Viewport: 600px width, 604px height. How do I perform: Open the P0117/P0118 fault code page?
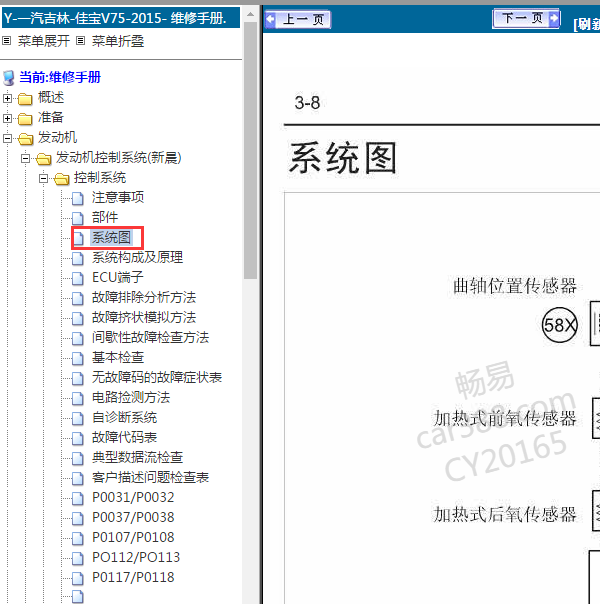pyautogui.click(x=133, y=578)
